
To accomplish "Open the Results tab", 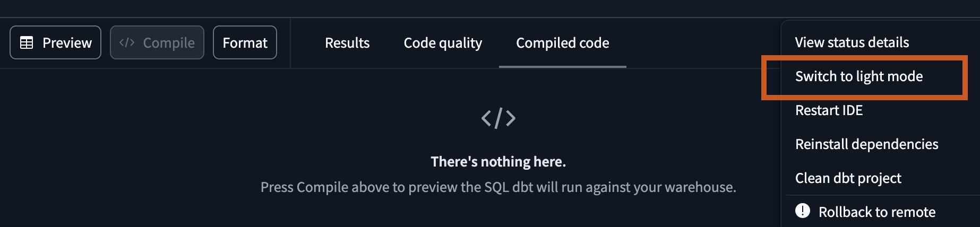I will pos(347,43).
